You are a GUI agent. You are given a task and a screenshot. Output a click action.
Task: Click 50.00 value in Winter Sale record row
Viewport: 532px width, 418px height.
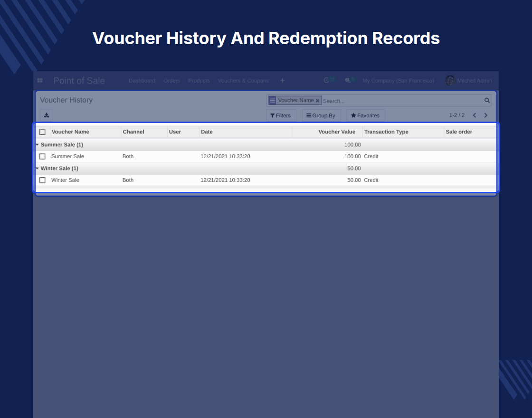pos(354,180)
